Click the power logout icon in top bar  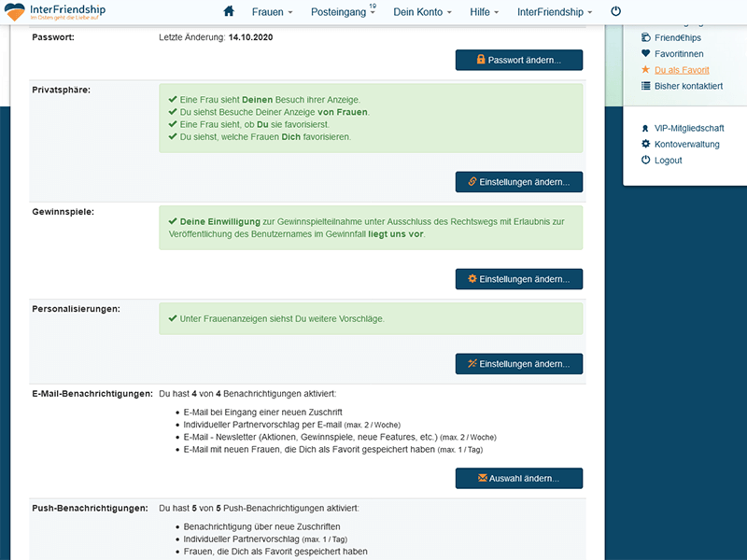click(x=615, y=12)
